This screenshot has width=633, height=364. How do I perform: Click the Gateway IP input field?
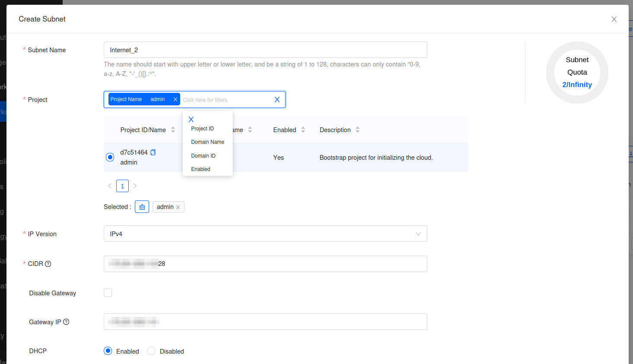[x=265, y=322]
